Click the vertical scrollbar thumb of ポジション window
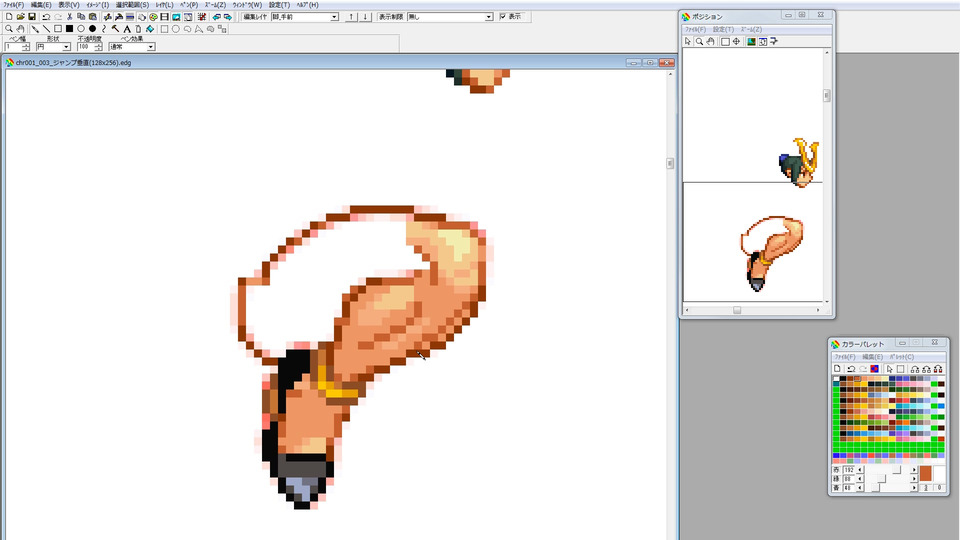Viewport: 960px width, 540px height. (x=827, y=96)
